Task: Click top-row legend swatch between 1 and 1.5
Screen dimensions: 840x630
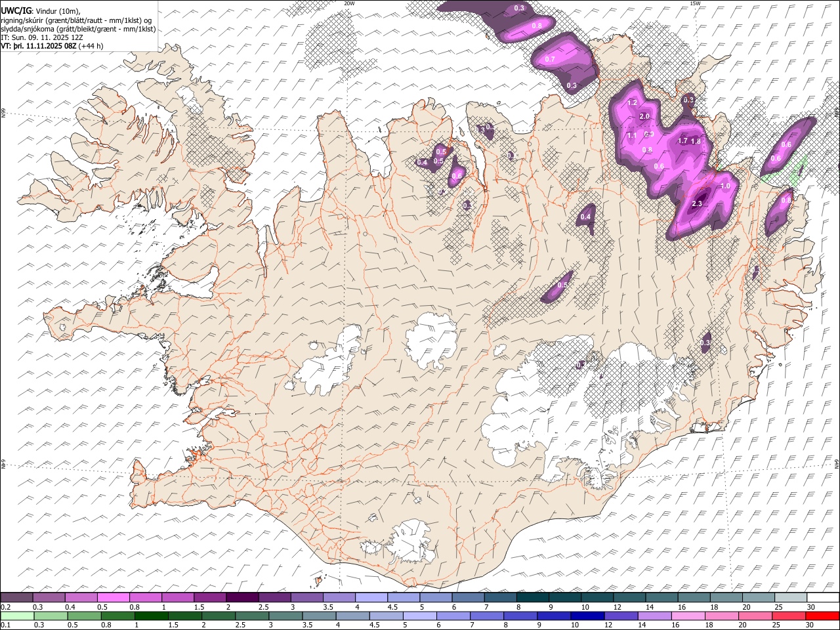Action: pos(177,597)
